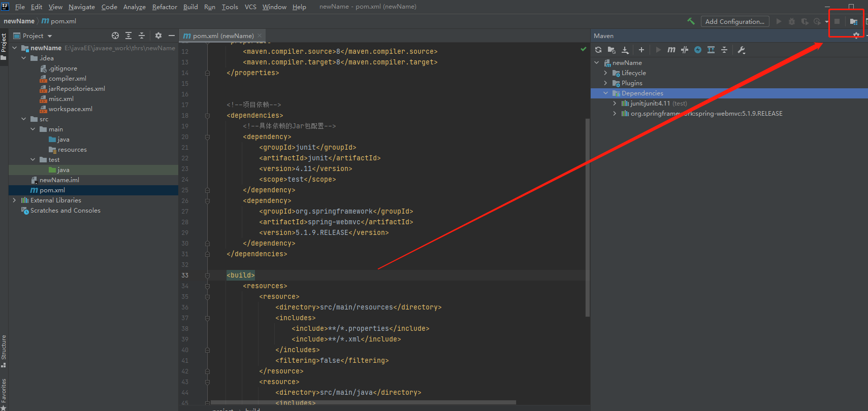Click the Run triangle in main toolbar
The image size is (868, 411).
(779, 21)
